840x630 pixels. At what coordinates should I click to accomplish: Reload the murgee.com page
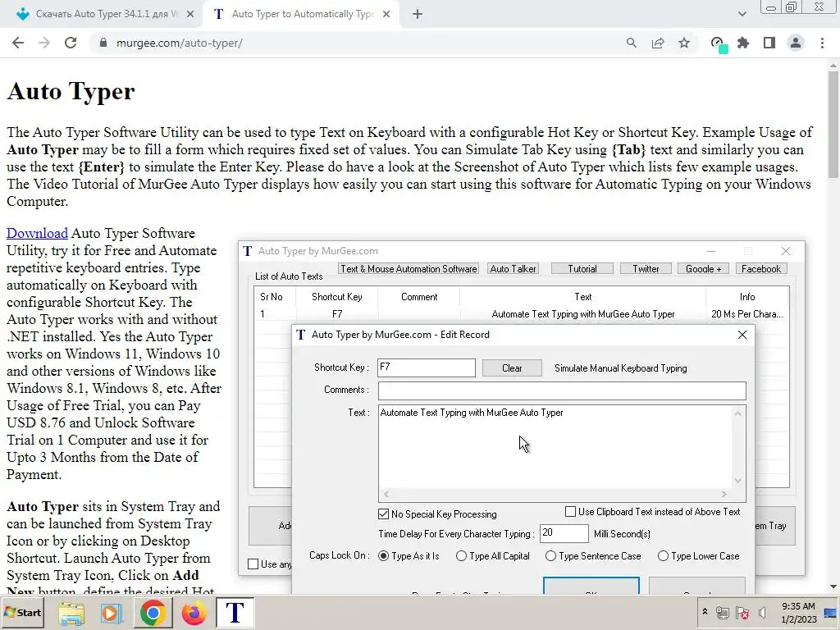71,43
